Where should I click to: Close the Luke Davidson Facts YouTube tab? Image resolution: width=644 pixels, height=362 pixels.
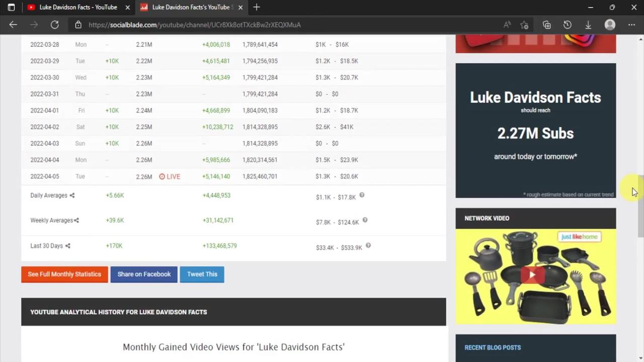point(128,7)
